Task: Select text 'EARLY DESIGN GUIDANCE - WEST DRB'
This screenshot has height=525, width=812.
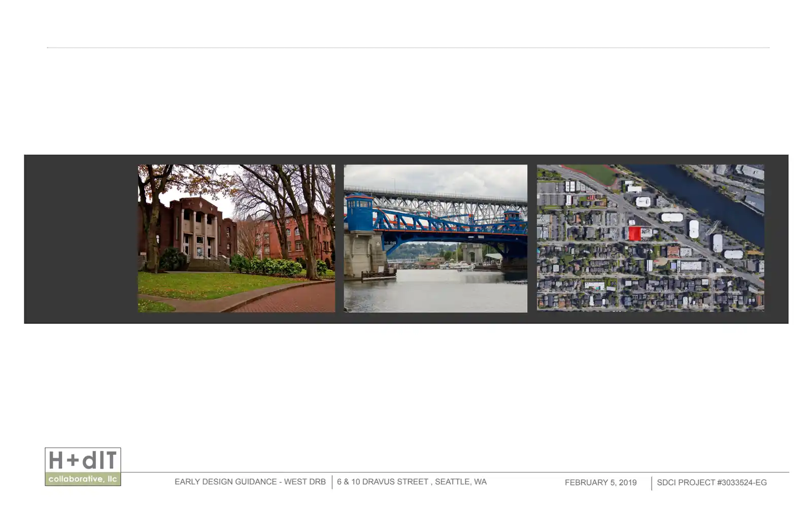Action: point(250,482)
